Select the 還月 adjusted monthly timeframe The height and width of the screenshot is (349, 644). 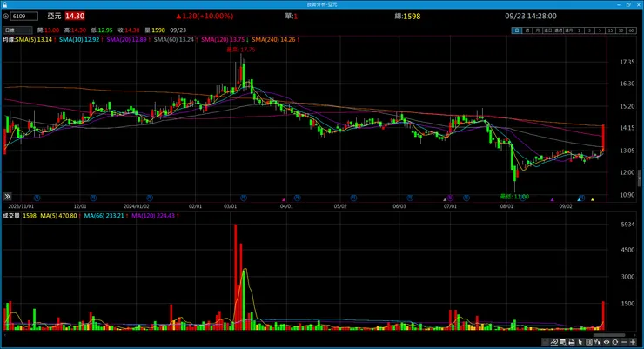pos(569,30)
